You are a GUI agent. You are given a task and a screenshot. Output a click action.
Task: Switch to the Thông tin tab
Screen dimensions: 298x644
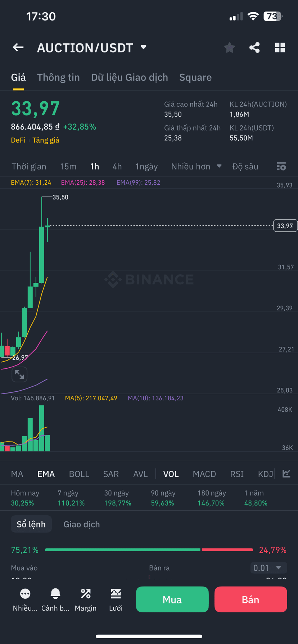(x=58, y=77)
